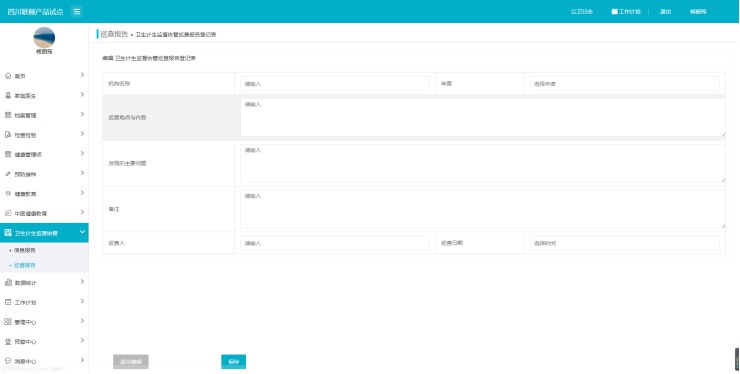Image resolution: width=740 pixels, height=374 pixels.
Task: Open the 管理中心 sidebar menu label
Action: coord(25,322)
